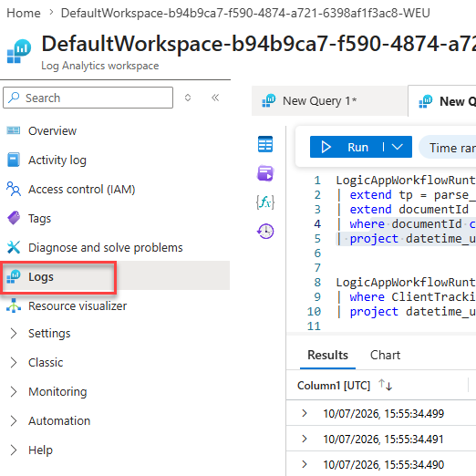
Task: Expand result row 15:55:34.499
Action: pos(305,413)
